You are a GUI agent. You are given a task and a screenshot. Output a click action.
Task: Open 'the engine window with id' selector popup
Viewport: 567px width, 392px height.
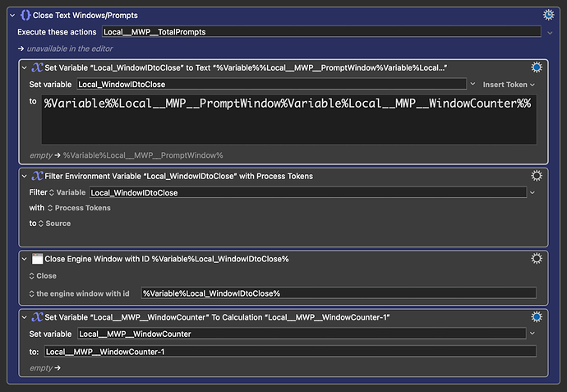79,293
